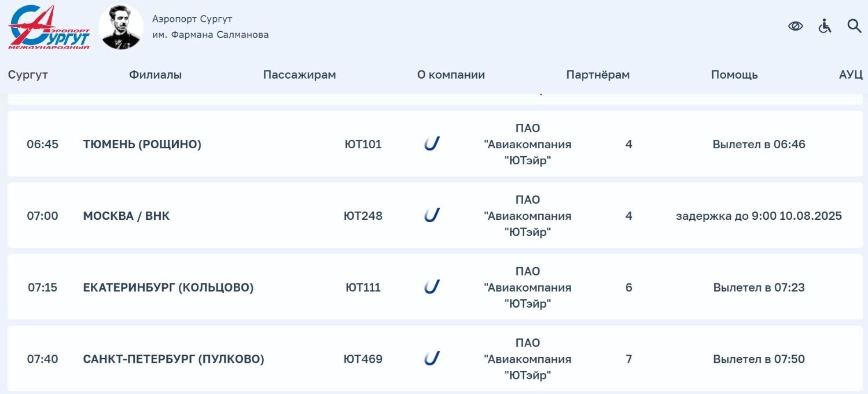Expand the Филиалы menu

pyautogui.click(x=155, y=75)
